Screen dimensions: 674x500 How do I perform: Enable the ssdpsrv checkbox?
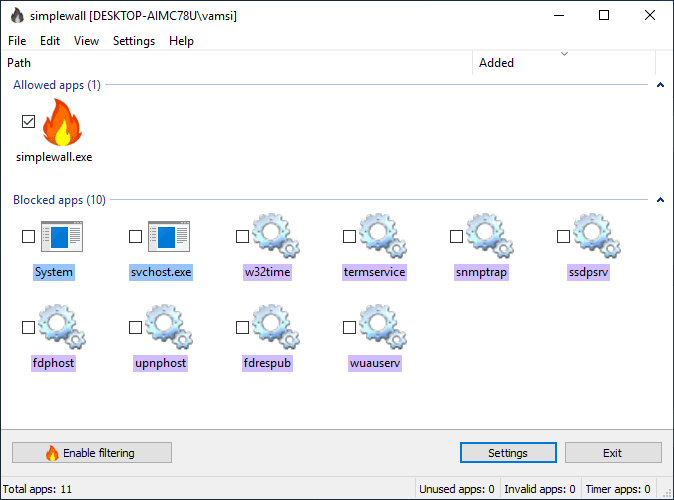coord(564,236)
